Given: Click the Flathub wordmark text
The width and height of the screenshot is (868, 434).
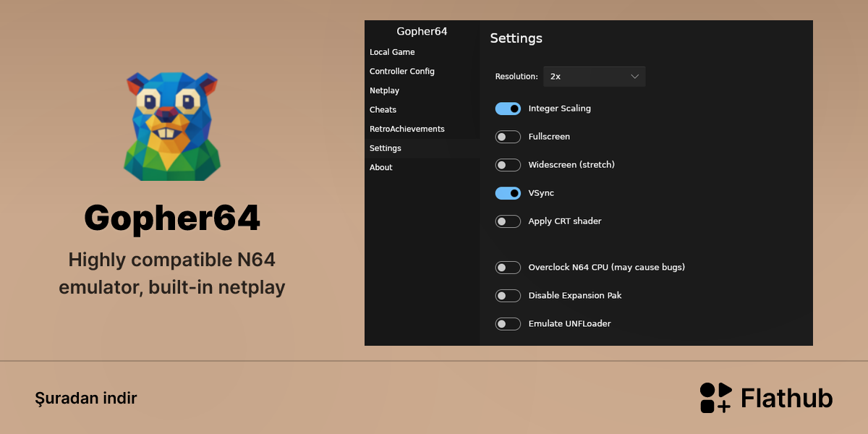Looking at the screenshot, I should click(787, 398).
